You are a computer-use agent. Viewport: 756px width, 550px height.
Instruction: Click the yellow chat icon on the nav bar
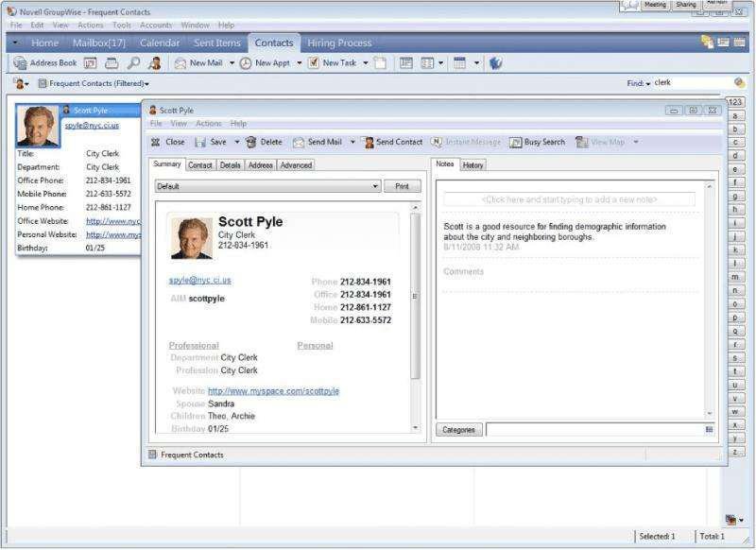[707, 43]
